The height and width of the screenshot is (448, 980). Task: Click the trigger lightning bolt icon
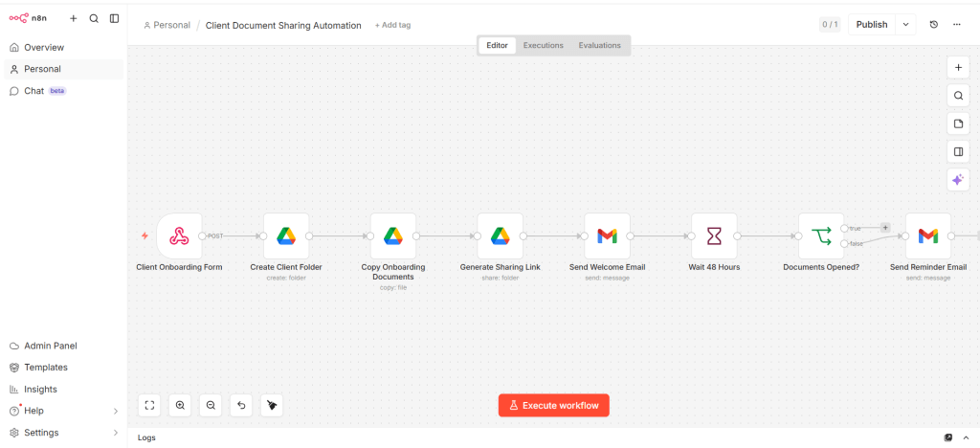click(x=145, y=236)
